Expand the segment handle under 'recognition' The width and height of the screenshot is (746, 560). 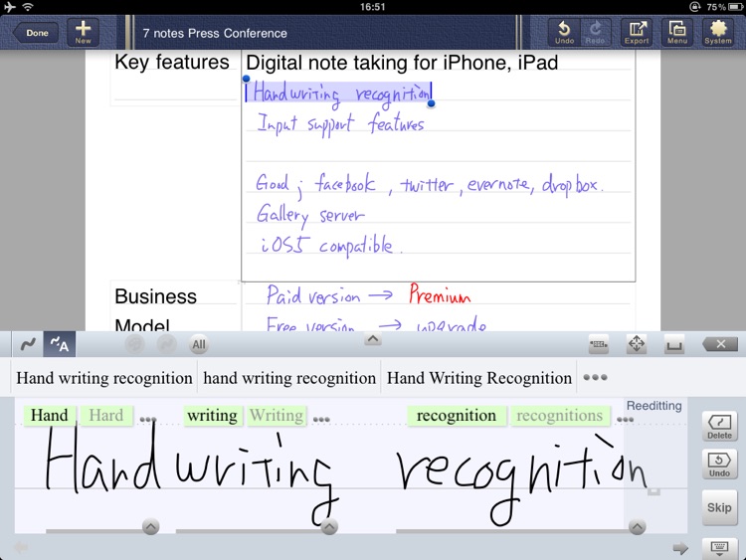point(637,527)
